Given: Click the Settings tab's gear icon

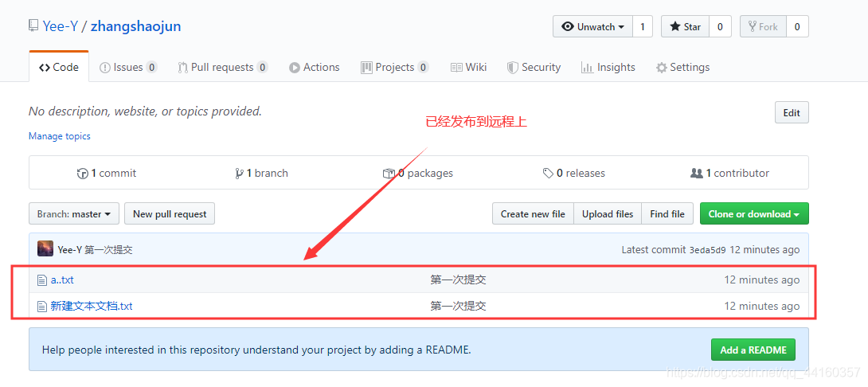Looking at the screenshot, I should point(661,68).
